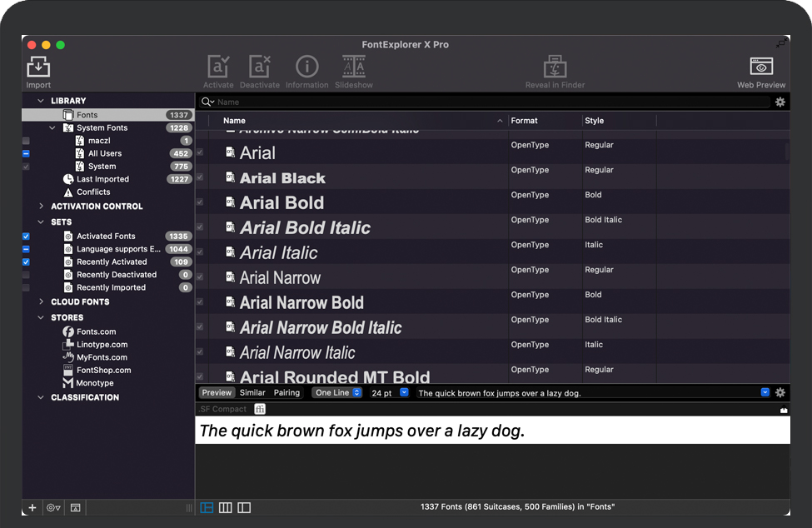
Task: Select Last Imported in the library
Action: (x=102, y=179)
